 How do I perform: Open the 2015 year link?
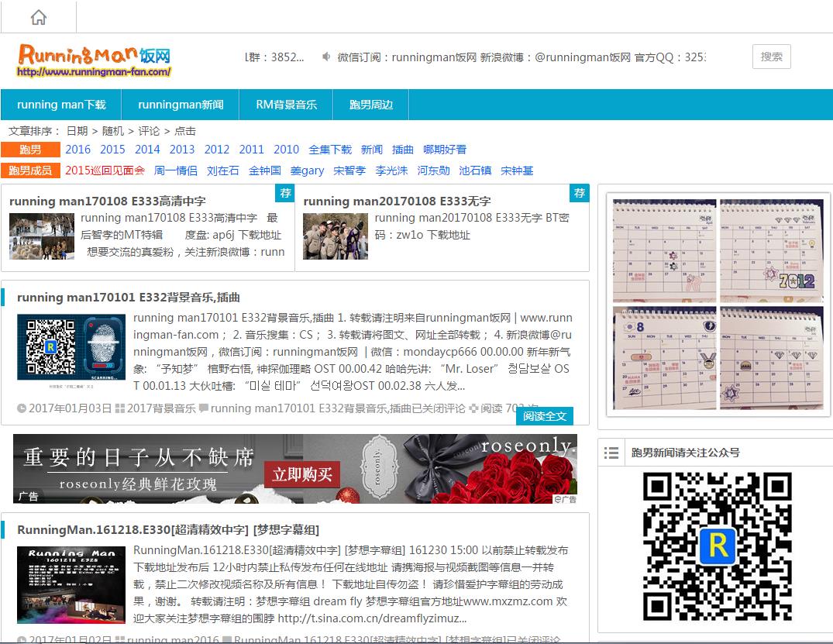click(112, 150)
